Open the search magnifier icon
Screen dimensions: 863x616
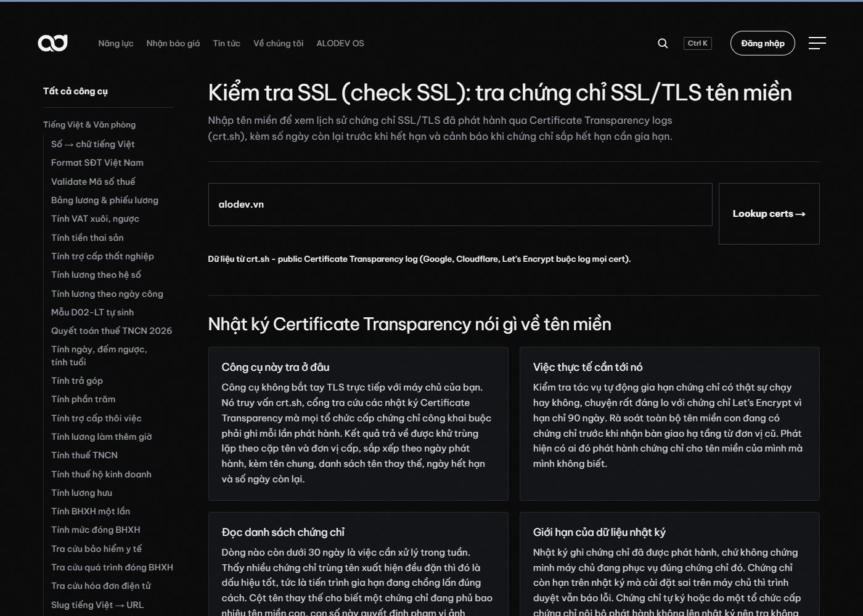click(663, 43)
